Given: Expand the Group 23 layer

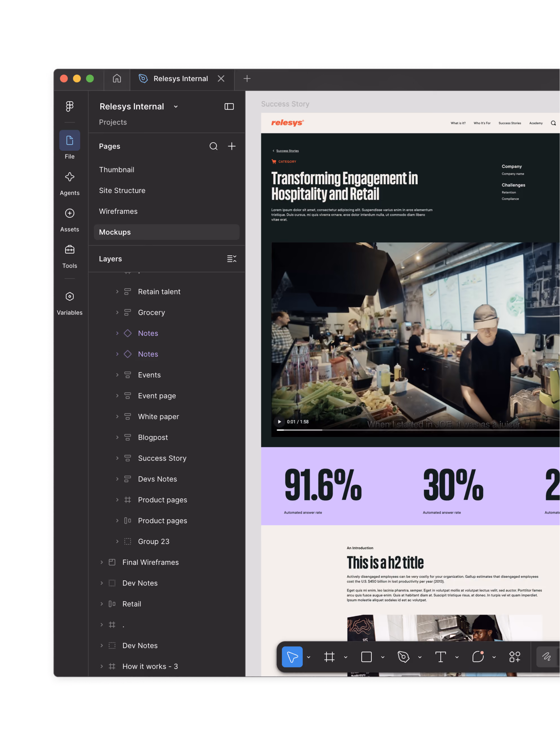Looking at the screenshot, I should (117, 542).
